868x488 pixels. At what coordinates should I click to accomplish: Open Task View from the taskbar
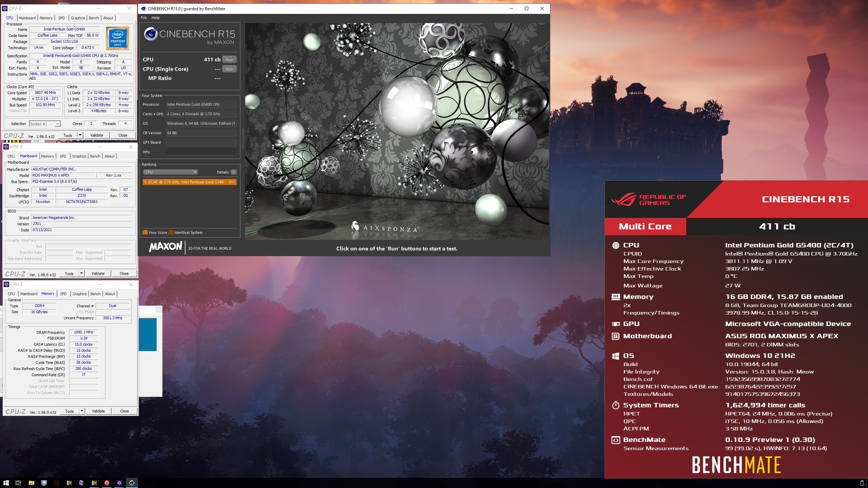(18, 483)
